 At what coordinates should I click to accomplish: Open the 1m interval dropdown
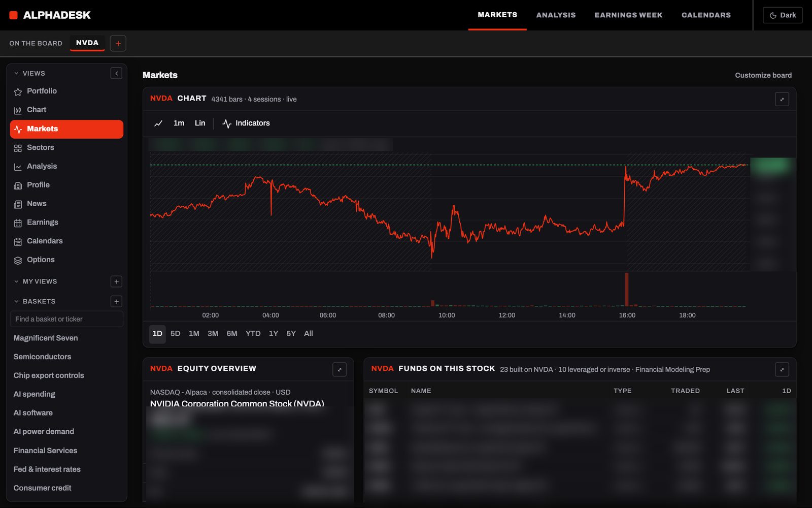[179, 123]
